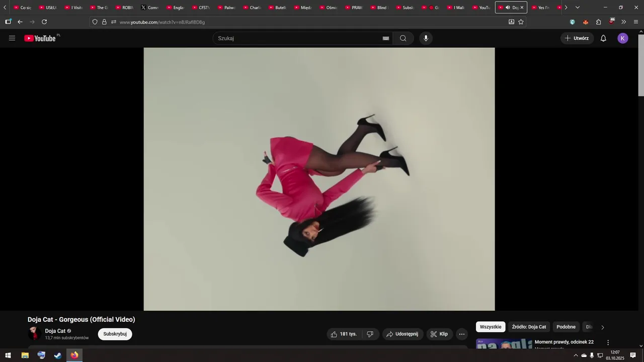Expand more toolbar tools overflow chevrons

tap(624, 22)
